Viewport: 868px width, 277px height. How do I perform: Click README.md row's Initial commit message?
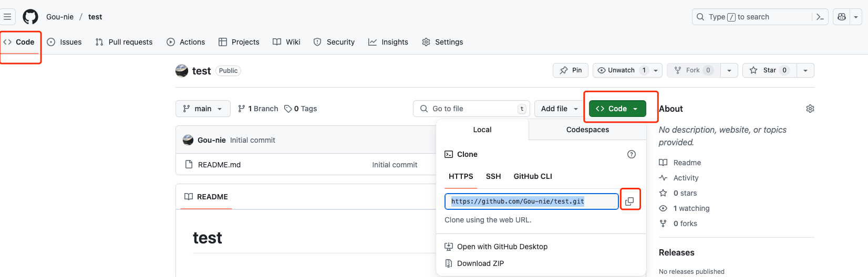coord(395,165)
